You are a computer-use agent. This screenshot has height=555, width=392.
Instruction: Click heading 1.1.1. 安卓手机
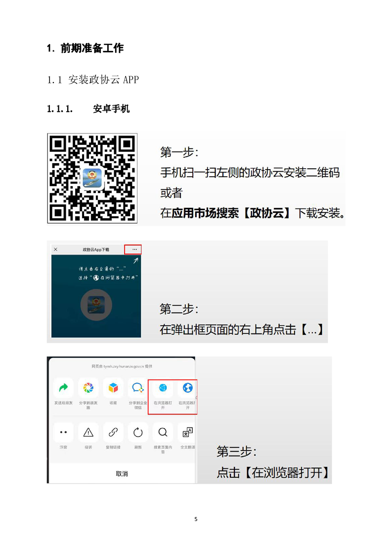pyautogui.click(x=88, y=109)
